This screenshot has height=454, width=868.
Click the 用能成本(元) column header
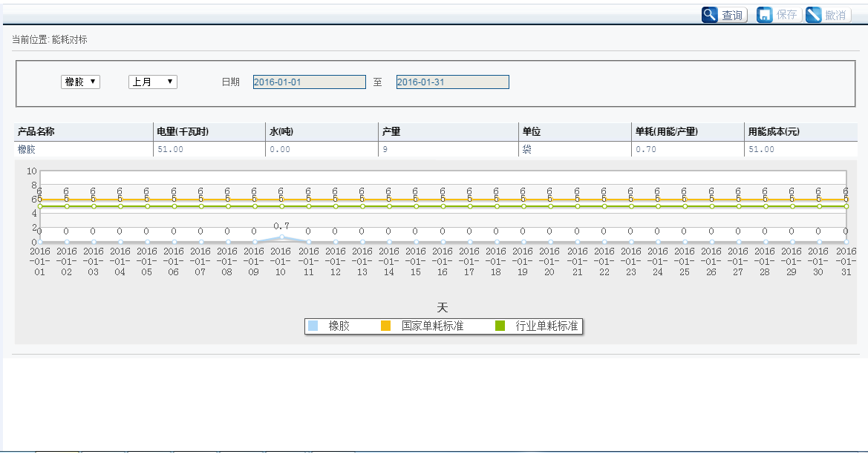(x=801, y=131)
